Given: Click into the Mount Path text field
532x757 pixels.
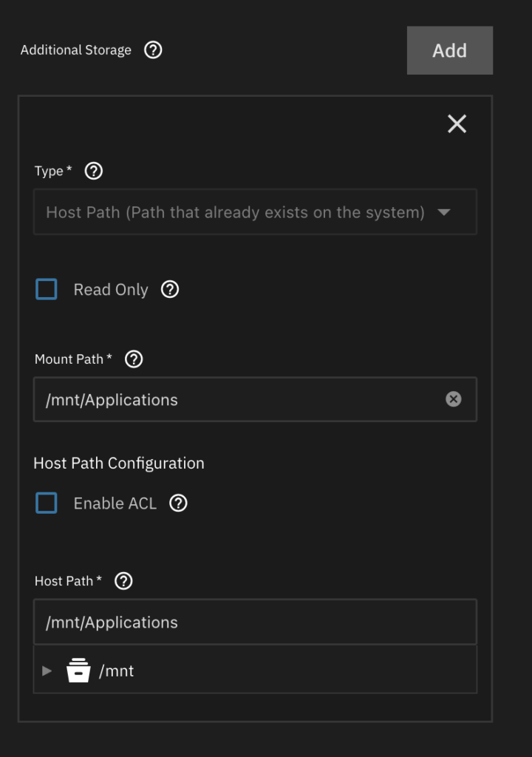Looking at the screenshot, I should pos(236,400).
